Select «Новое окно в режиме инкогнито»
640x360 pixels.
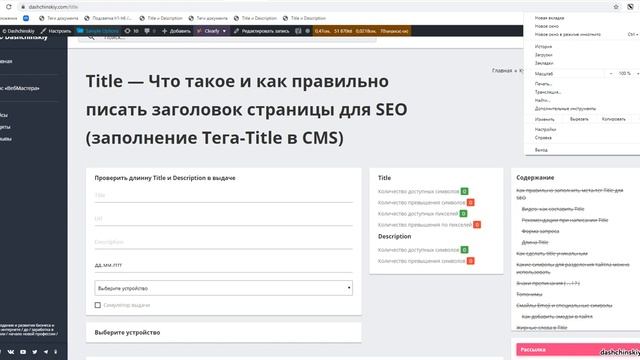point(568,35)
